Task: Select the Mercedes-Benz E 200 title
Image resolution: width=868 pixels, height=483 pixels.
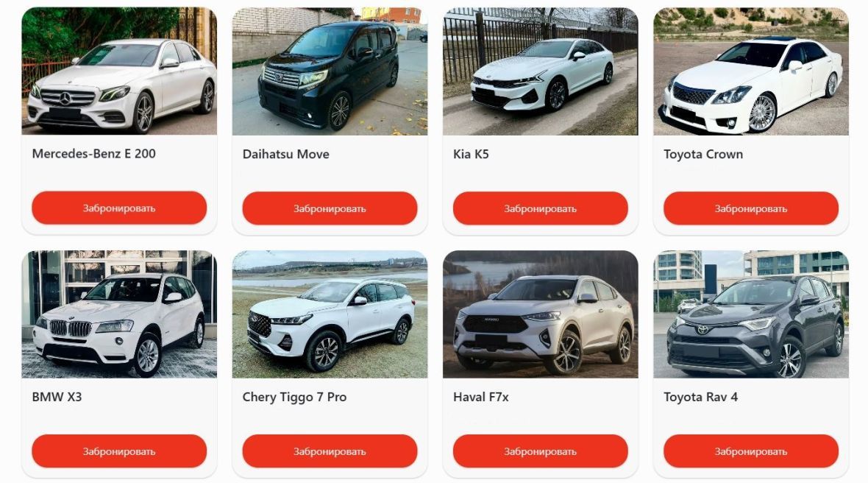Action: coord(93,153)
